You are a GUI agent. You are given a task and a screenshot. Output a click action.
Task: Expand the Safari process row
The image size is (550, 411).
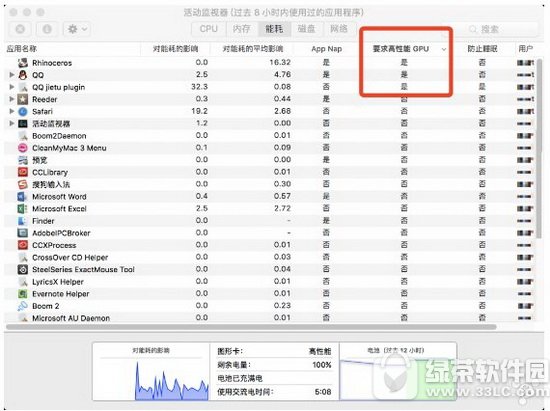(x=12, y=111)
